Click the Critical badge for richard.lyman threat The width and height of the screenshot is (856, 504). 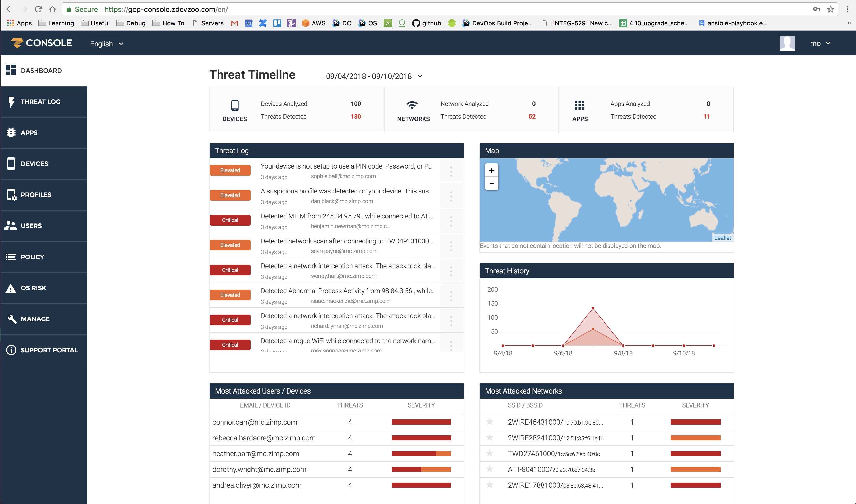[230, 320]
